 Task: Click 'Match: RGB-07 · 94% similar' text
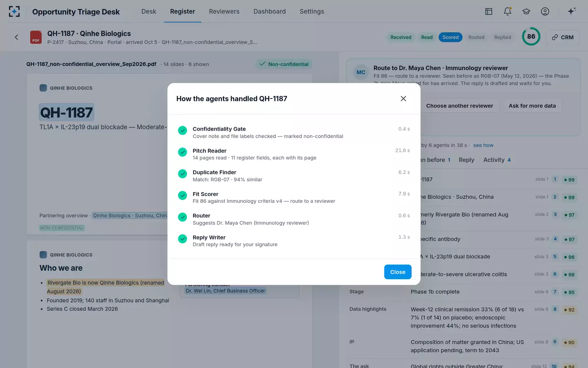(227, 180)
